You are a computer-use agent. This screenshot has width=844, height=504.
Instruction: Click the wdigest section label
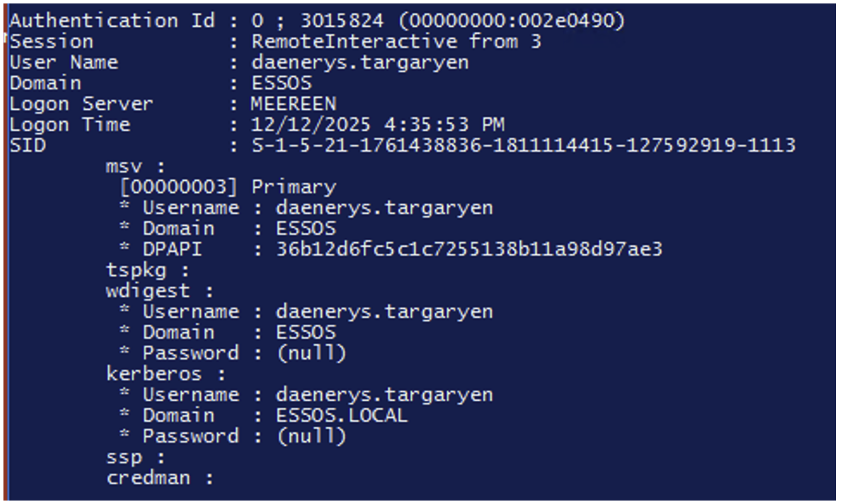pyautogui.click(x=148, y=291)
